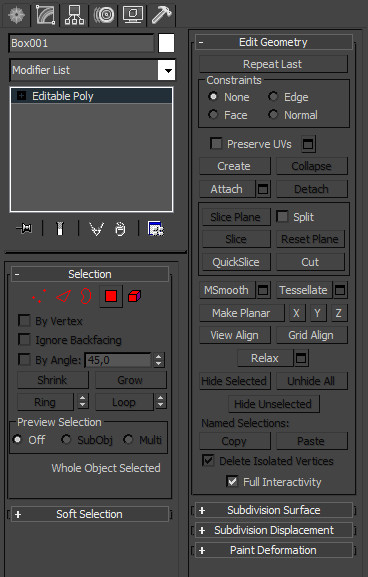368x577 pixels.
Task: Click the By Angle value field
Action: coord(118,360)
